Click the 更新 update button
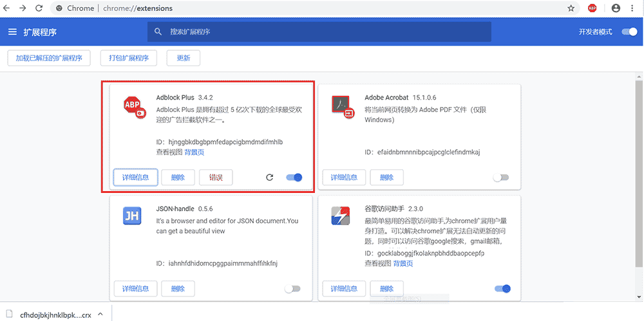 (x=184, y=59)
